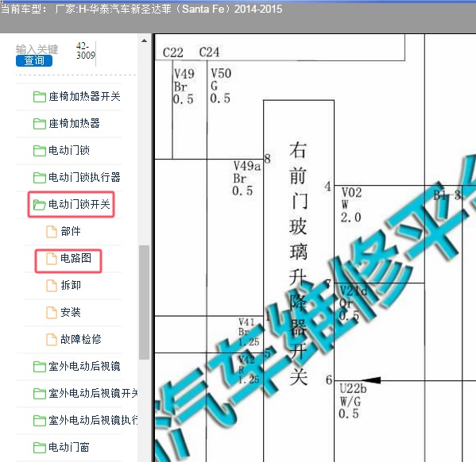Click the sidebar scrollbar thumb
This screenshot has width=476, height=462.
pyautogui.click(x=144, y=302)
